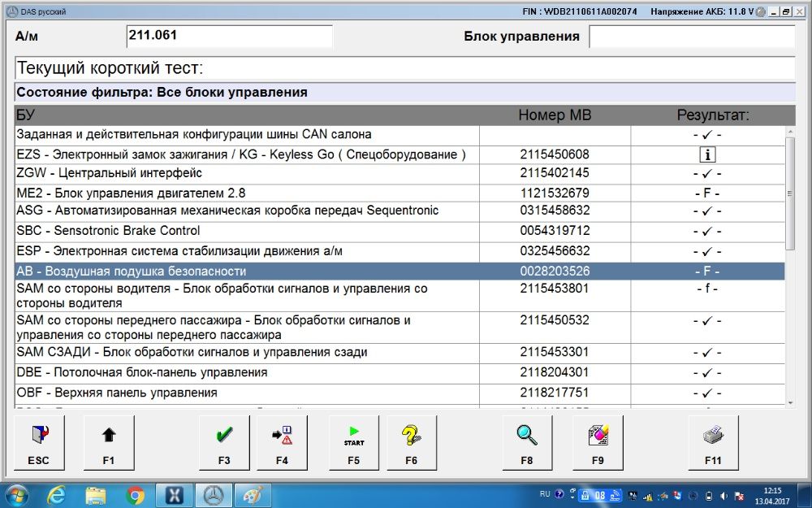The height and width of the screenshot is (508, 812).
Task: Select the SAM со стороны водителя row
Action: pos(400,296)
